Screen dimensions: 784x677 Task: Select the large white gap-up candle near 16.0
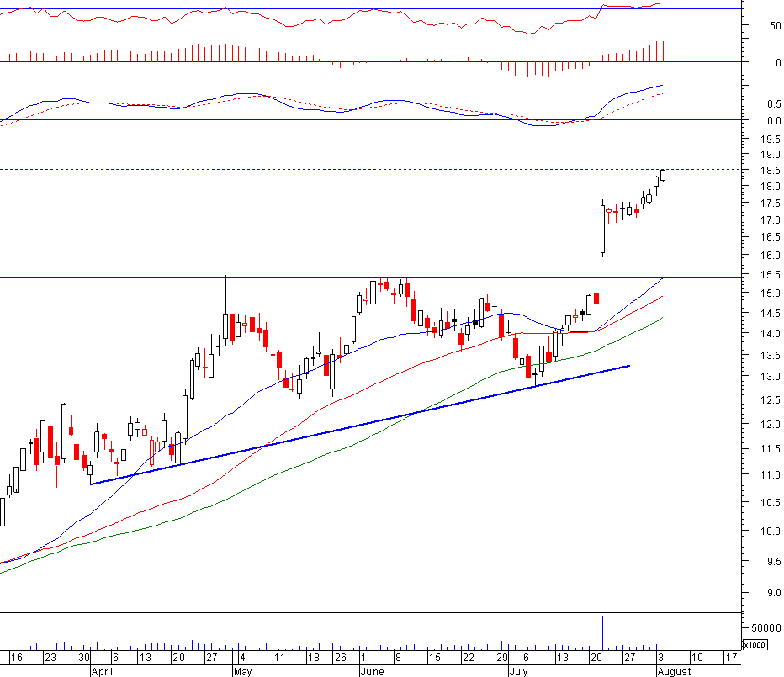(602, 229)
